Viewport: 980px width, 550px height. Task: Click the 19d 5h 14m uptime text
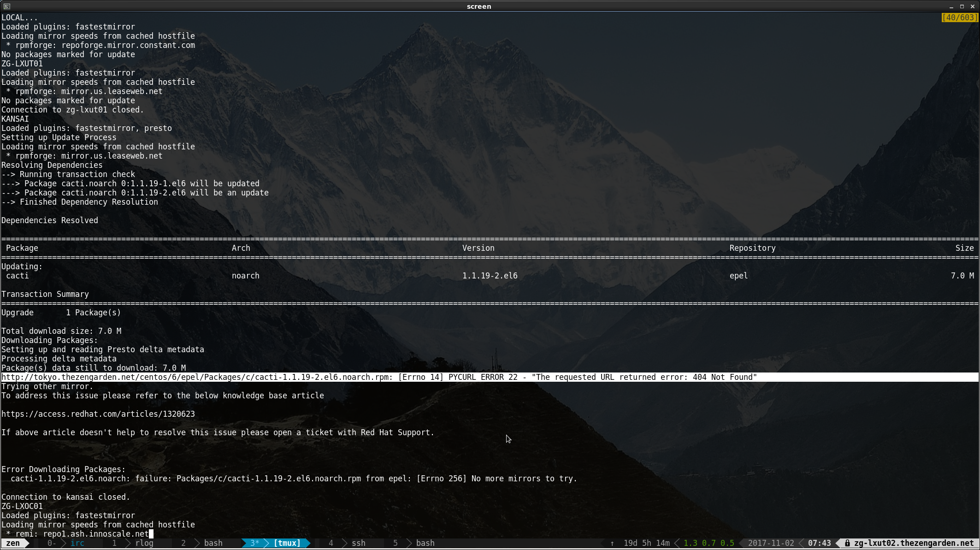(x=647, y=543)
